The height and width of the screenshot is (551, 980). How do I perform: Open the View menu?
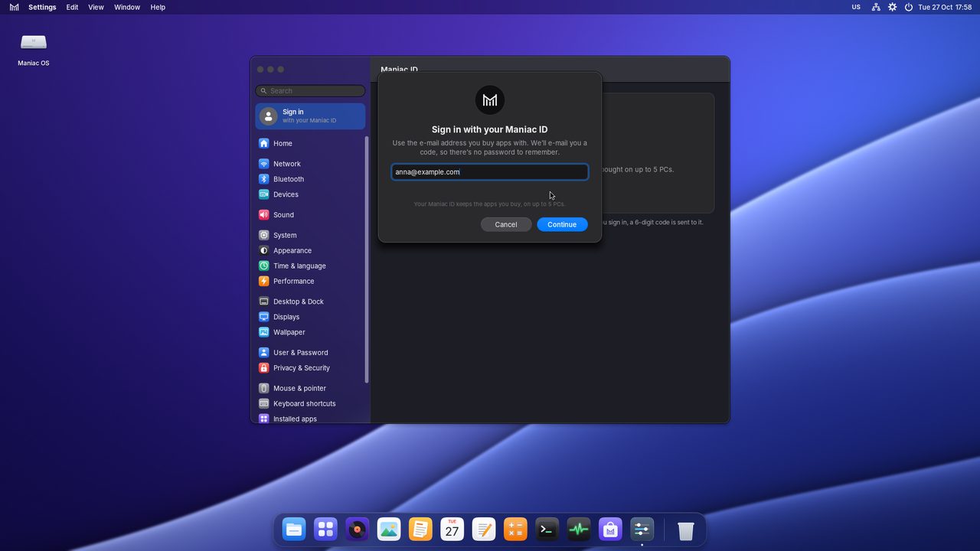pyautogui.click(x=96, y=7)
